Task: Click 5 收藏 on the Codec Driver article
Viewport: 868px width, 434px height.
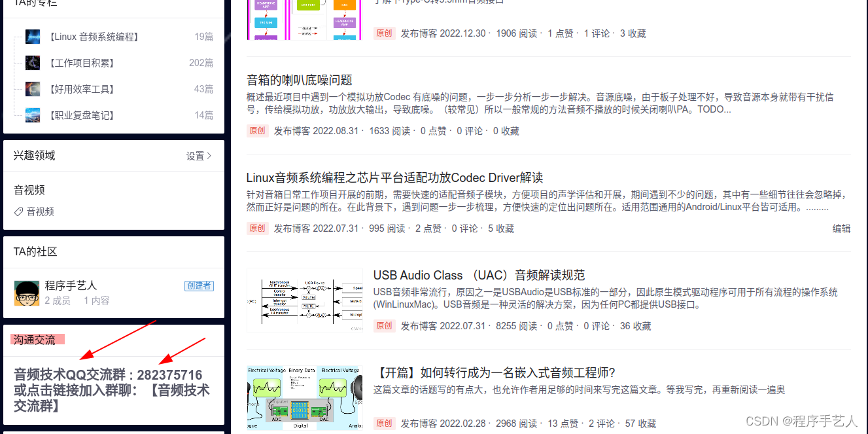Action: point(501,228)
